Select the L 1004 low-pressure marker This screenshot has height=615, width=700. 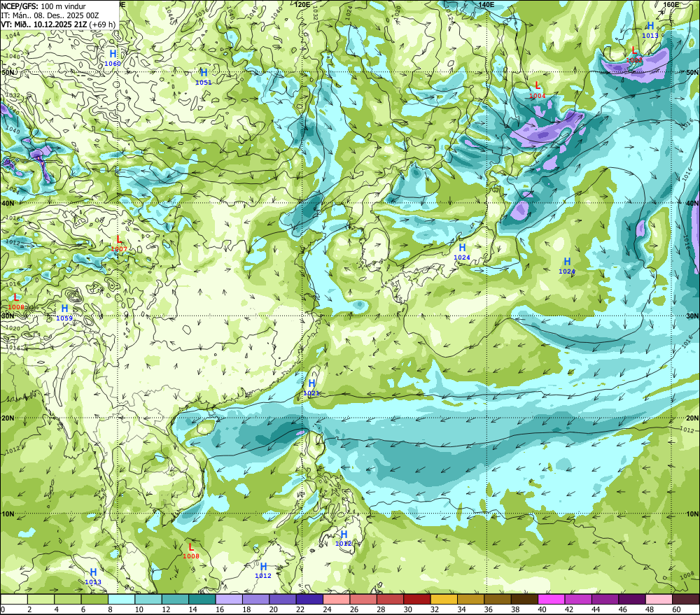point(538,90)
